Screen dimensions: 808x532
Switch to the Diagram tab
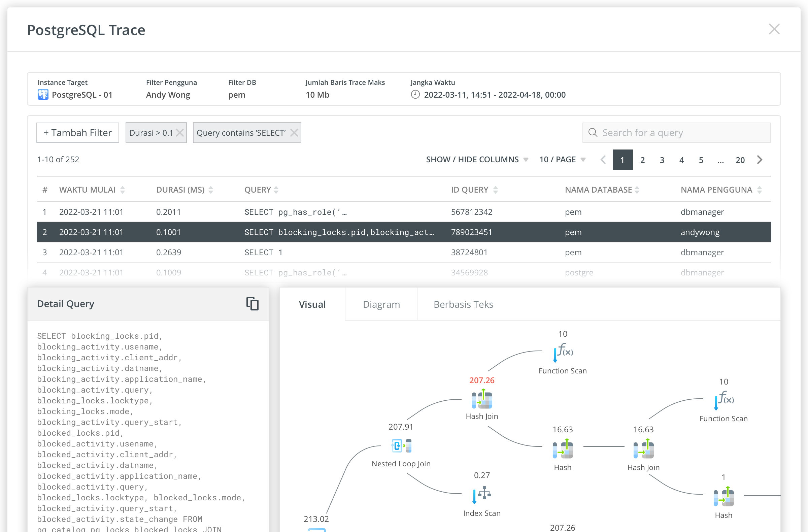(381, 304)
